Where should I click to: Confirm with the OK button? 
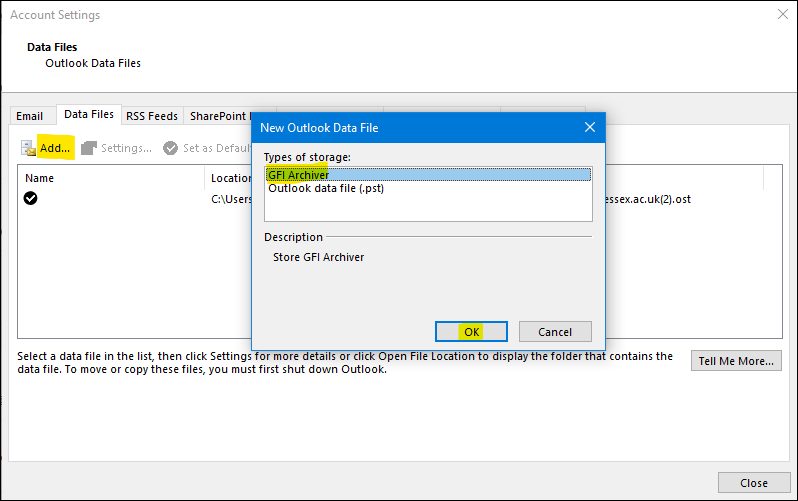pos(471,332)
